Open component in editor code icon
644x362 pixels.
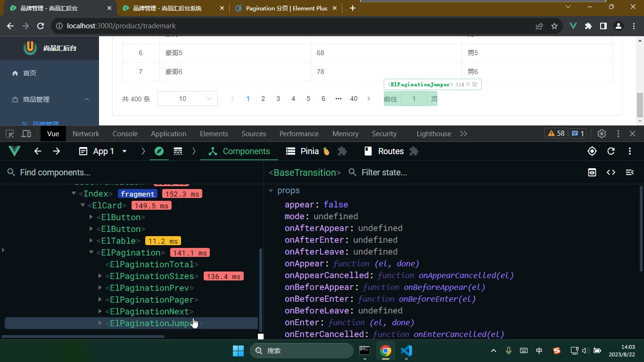coord(611,173)
